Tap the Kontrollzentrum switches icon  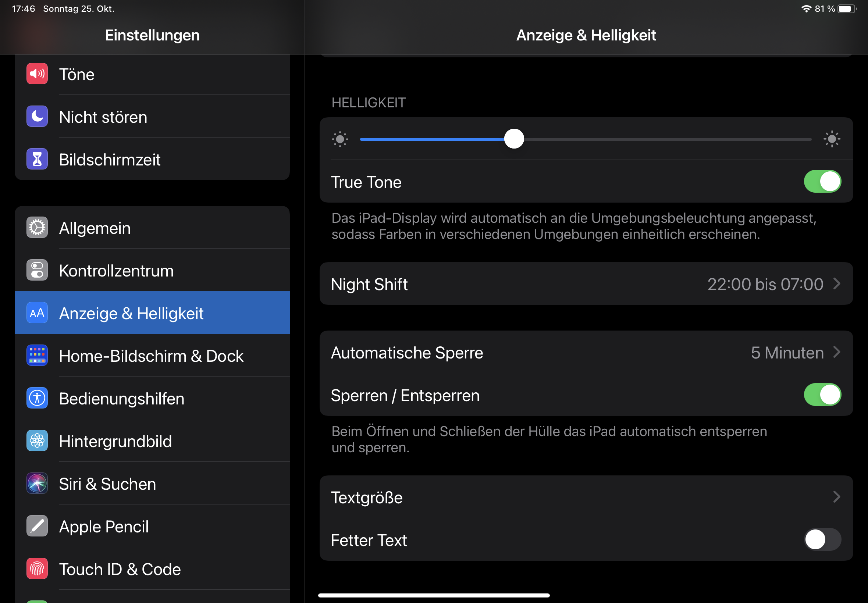point(37,270)
